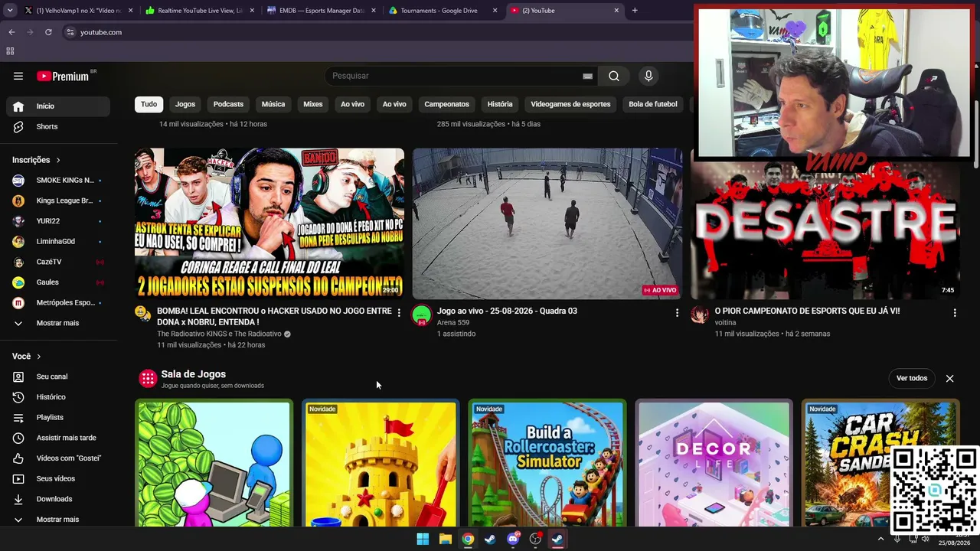Open OBS Studio from the taskbar
The image size is (980, 551).
click(535, 539)
